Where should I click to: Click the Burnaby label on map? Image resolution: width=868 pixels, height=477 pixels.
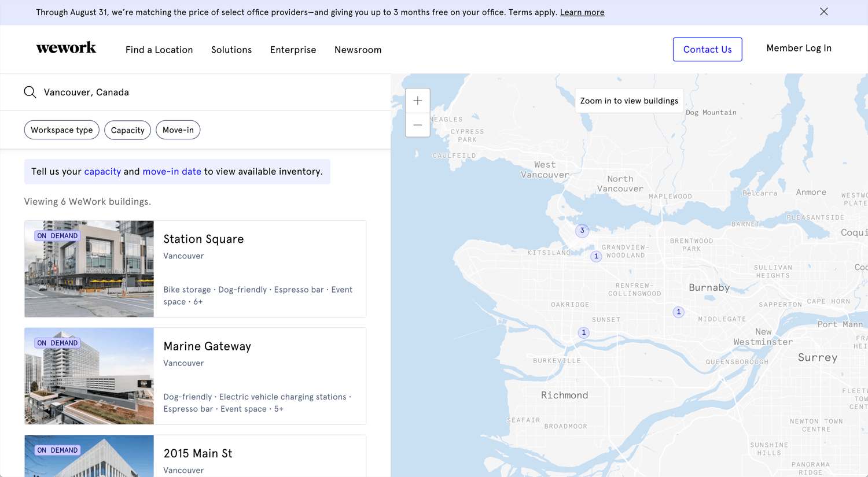pyautogui.click(x=709, y=287)
